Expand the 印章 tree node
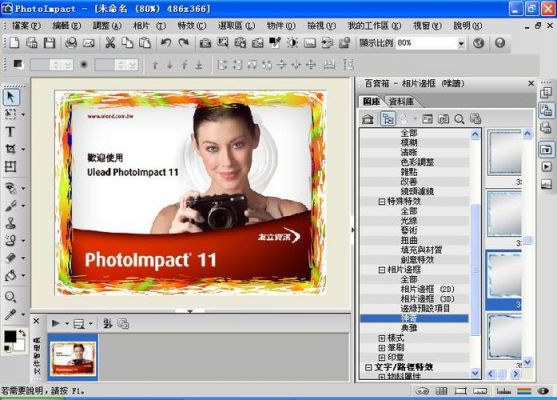This screenshot has width=557, height=400. point(382,357)
